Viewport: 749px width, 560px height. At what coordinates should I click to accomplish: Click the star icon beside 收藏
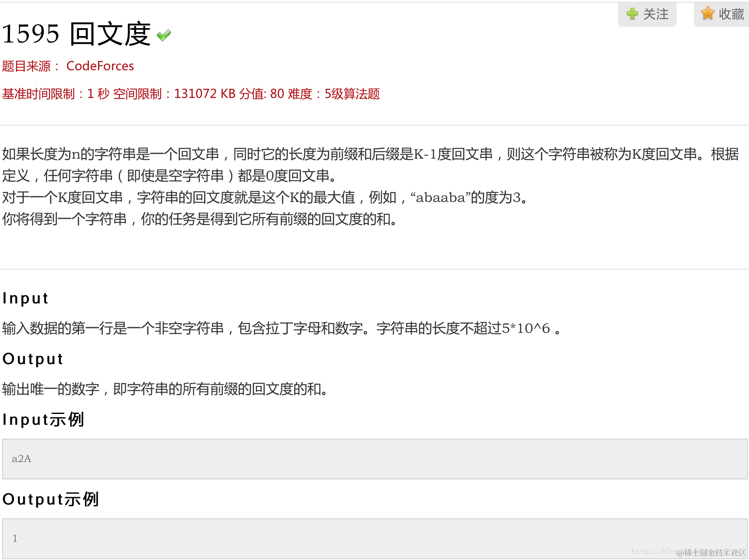[x=707, y=13]
